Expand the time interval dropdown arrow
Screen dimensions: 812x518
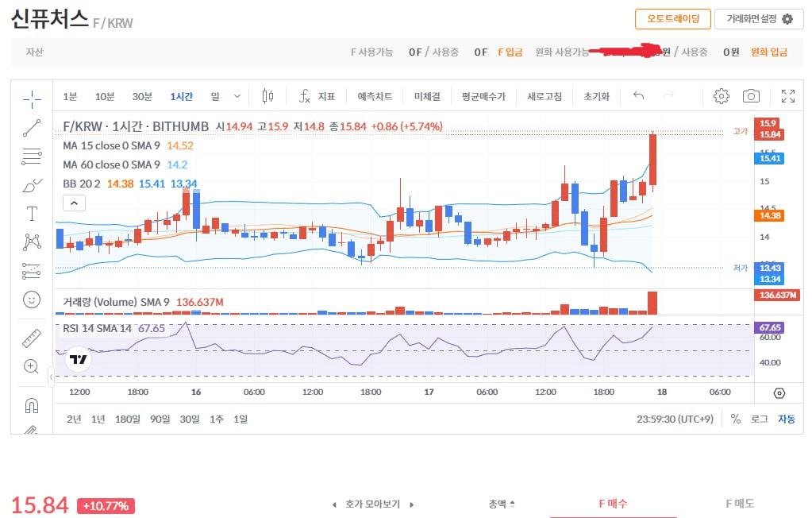click(237, 96)
